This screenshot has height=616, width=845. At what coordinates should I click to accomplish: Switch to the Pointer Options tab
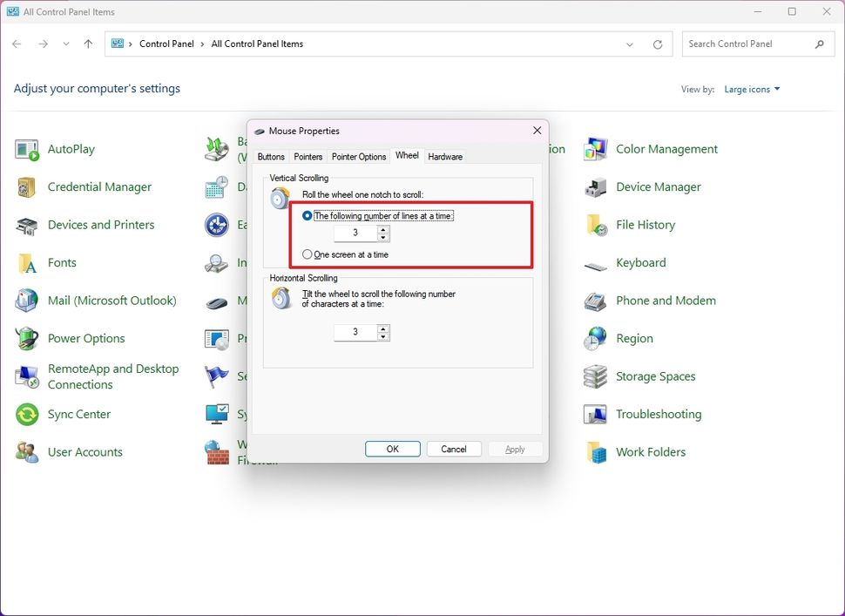(358, 156)
